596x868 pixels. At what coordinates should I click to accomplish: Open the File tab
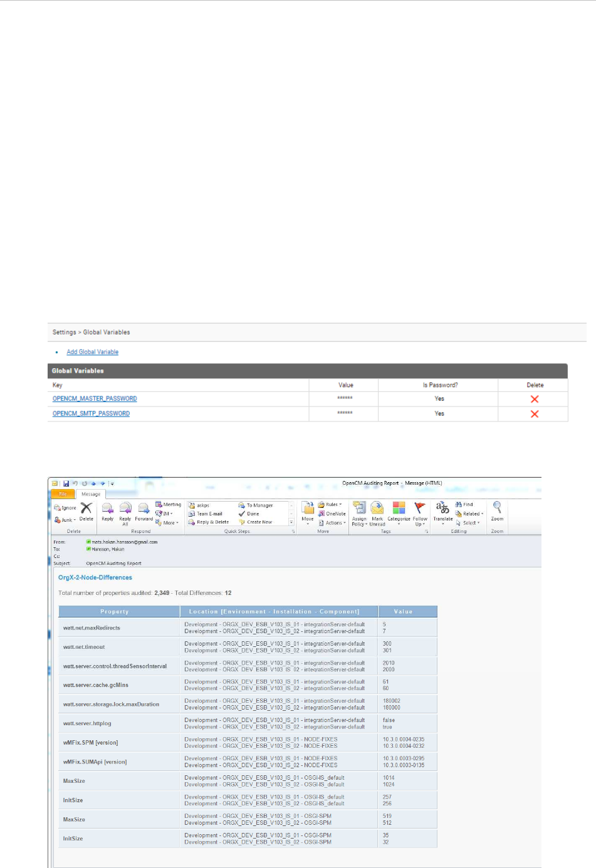click(63, 494)
